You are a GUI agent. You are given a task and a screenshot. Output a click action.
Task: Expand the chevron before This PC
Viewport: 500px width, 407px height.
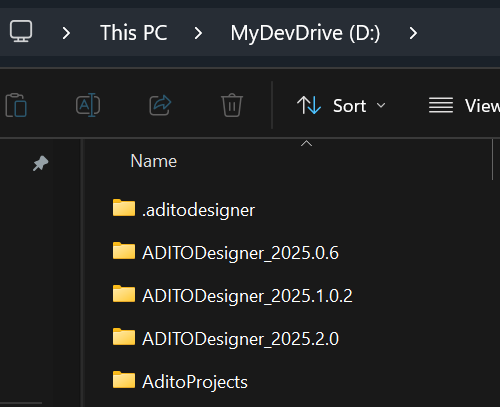(x=66, y=33)
